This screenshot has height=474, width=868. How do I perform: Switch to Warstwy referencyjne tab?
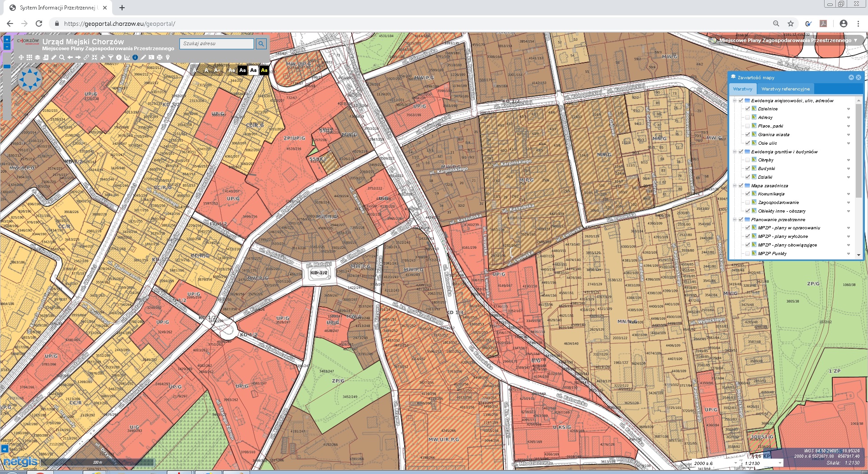tap(785, 89)
